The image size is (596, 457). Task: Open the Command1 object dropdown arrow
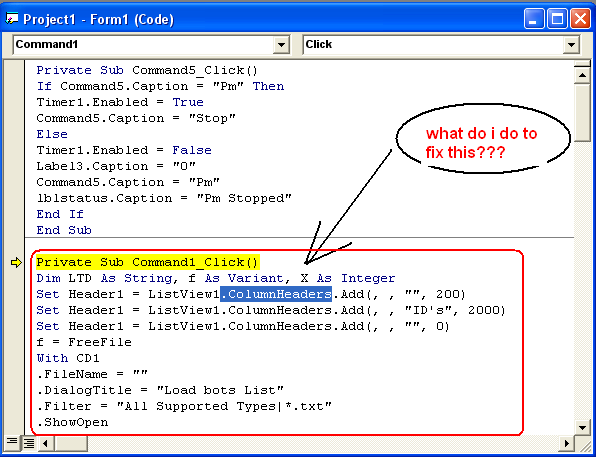coord(281,45)
